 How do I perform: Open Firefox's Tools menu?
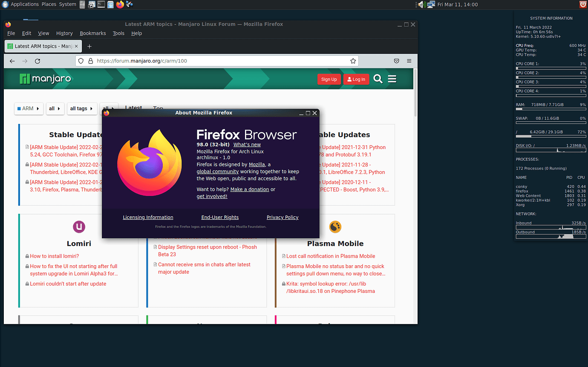pos(118,33)
